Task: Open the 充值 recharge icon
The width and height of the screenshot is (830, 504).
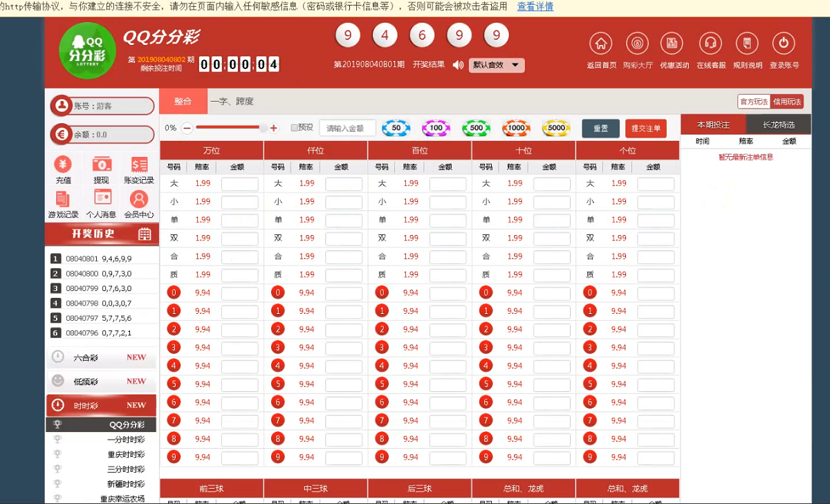Action: pyautogui.click(x=63, y=165)
